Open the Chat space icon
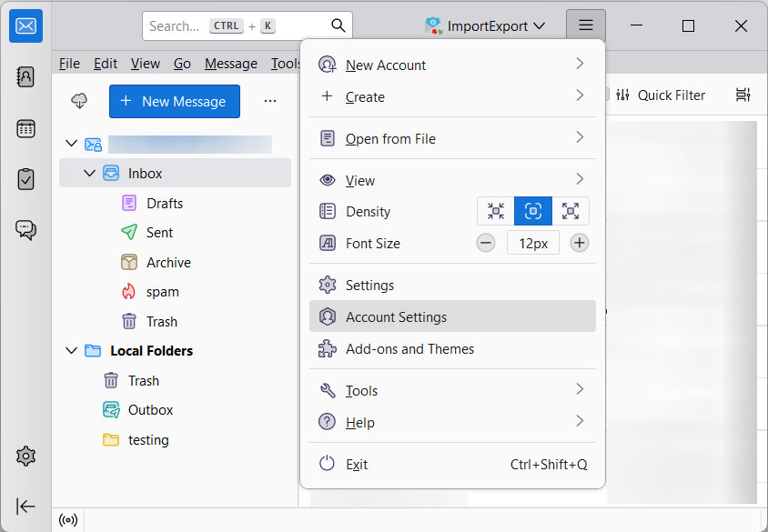Screen dimensions: 768x532 click(x=25, y=230)
